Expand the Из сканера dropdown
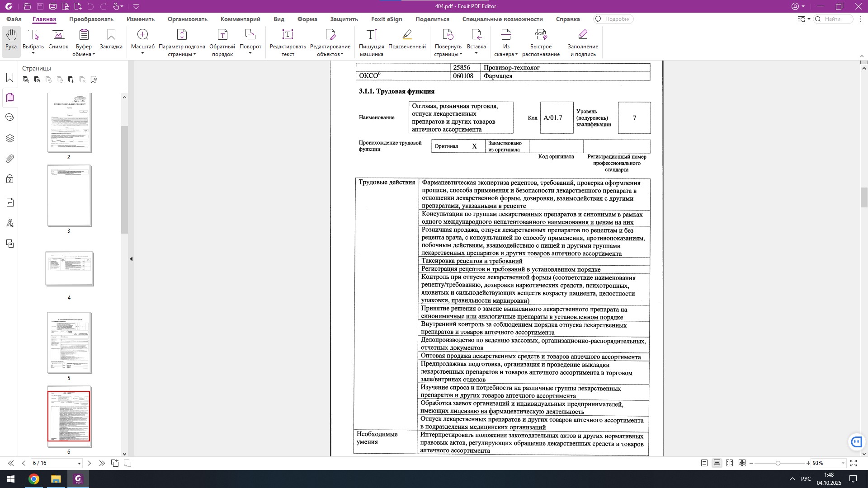The image size is (868, 488). pos(516,54)
